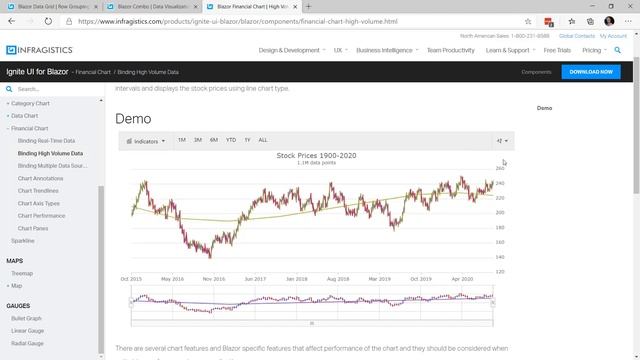
Task: Switch to the Blazor Combo tab
Action: coord(152,7)
